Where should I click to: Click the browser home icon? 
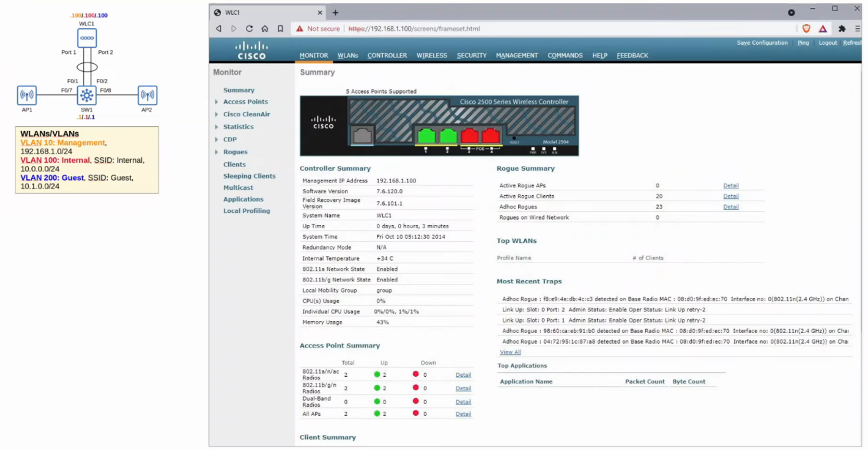(265, 29)
